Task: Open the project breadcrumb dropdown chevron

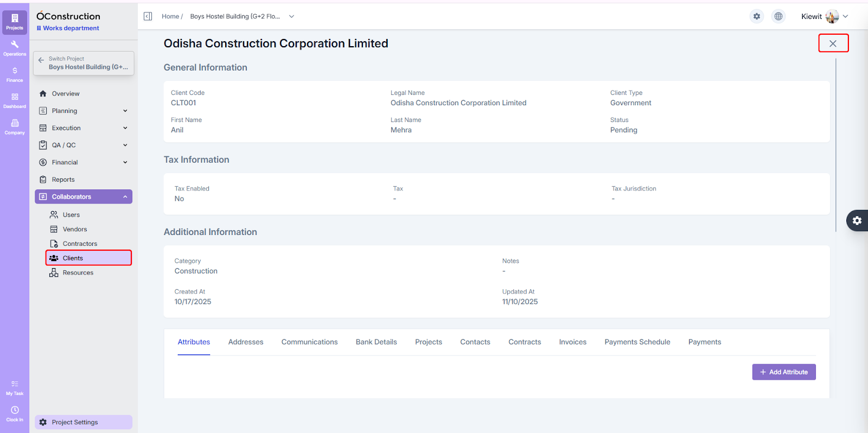Action: click(291, 16)
